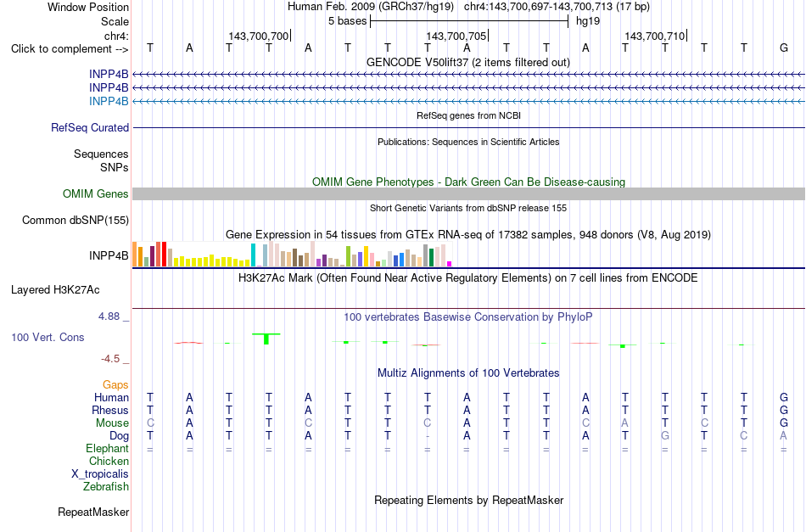Open the RefSeq Curated track label
The image size is (806, 532).
[x=90, y=127]
